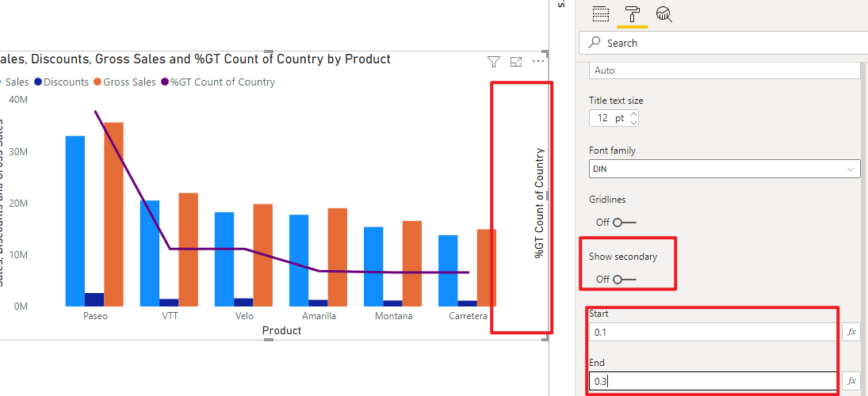Select the Format paint roller tab
868x396 pixels.
(x=633, y=13)
